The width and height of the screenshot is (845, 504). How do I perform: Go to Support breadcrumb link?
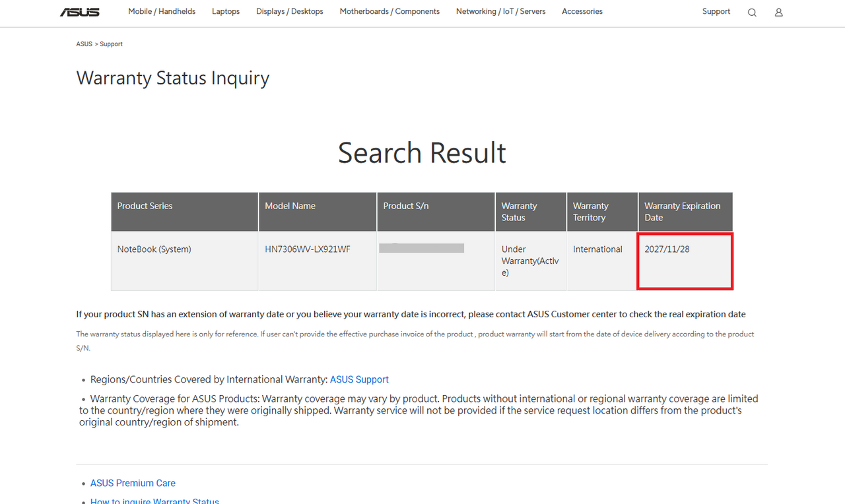click(x=112, y=44)
